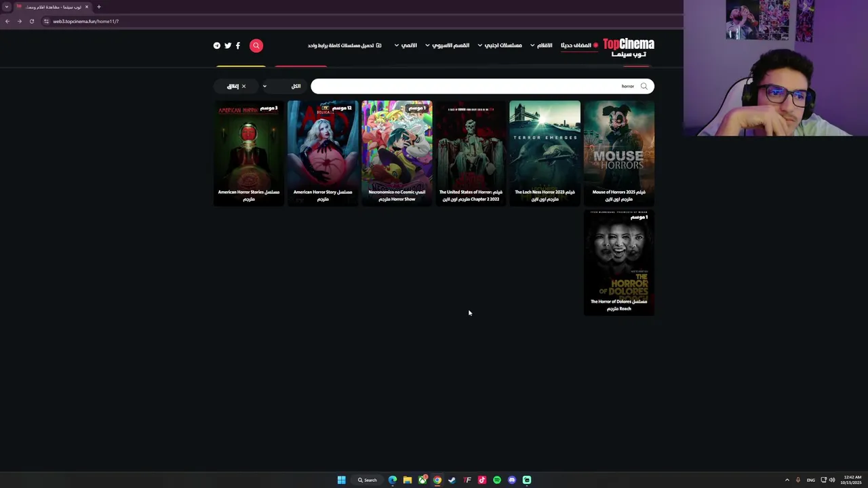
Task: Open Discord from the taskbar
Action: [x=512, y=480]
